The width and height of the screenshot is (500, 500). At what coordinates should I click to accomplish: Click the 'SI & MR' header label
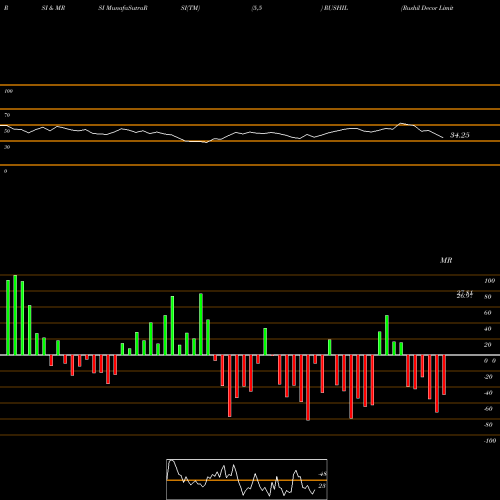pos(53,8)
